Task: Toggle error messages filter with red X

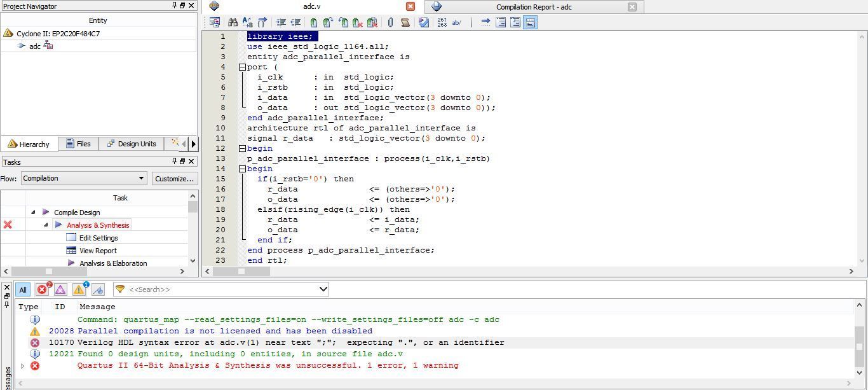Action: pos(43,289)
